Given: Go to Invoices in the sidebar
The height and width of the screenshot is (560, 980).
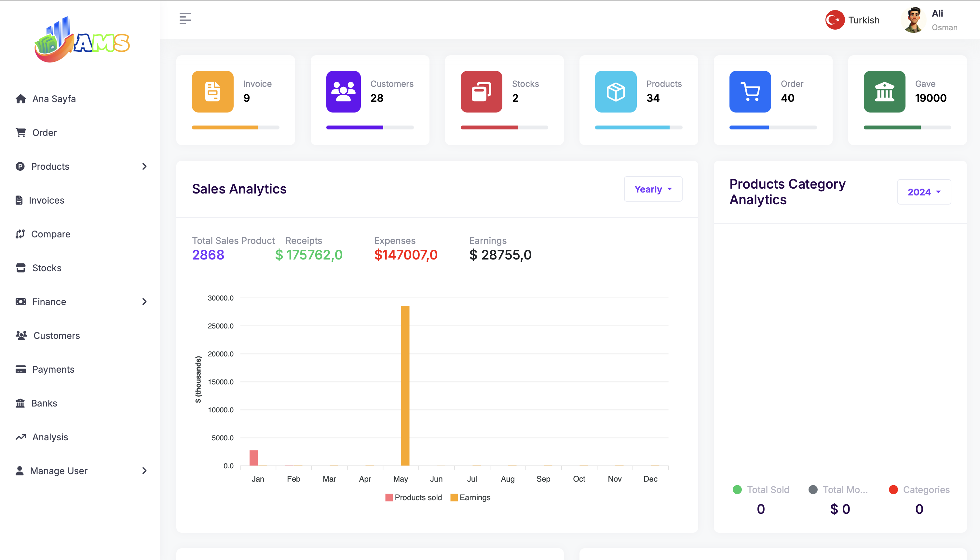Looking at the screenshot, I should click(46, 200).
